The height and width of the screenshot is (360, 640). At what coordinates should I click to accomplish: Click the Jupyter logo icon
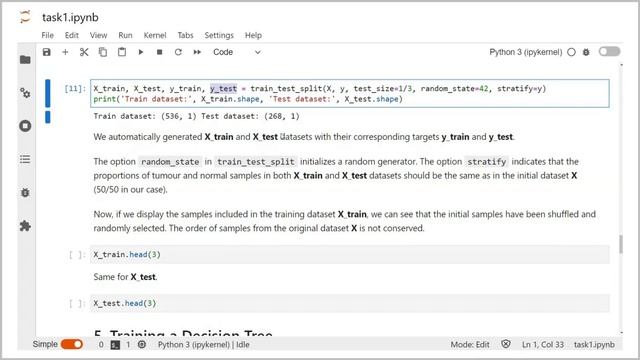25,17
